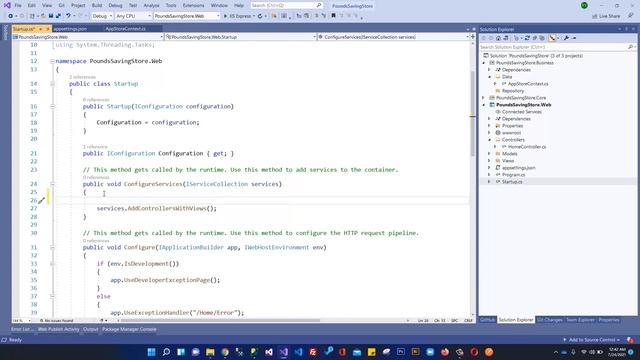Screen dimensions: 640x360
Task: Open the Output window tab
Action: [x=91, y=329]
